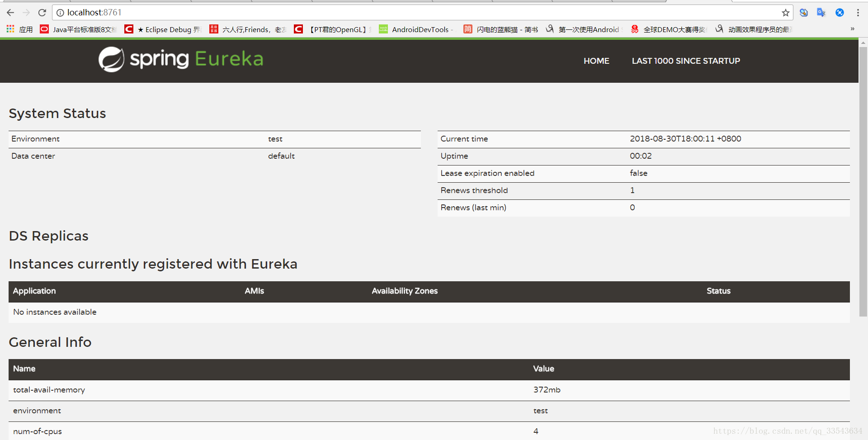Click the blue circular extension icon
Image resolution: width=868 pixels, height=440 pixels.
click(x=840, y=13)
